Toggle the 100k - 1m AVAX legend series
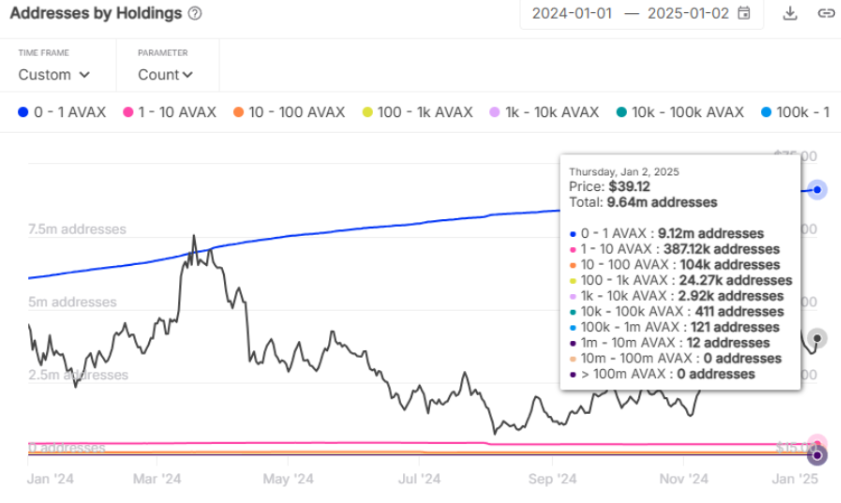841x503 pixels. [795, 112]
